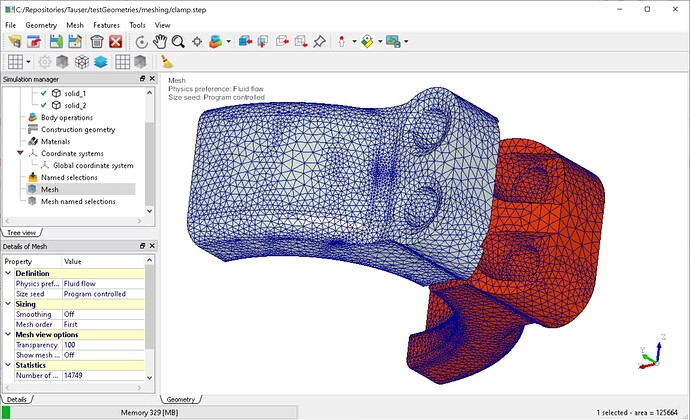Click the yellow green tag icon
The height and width of the screenshot is (420, 690).
[x=367, y=42]
